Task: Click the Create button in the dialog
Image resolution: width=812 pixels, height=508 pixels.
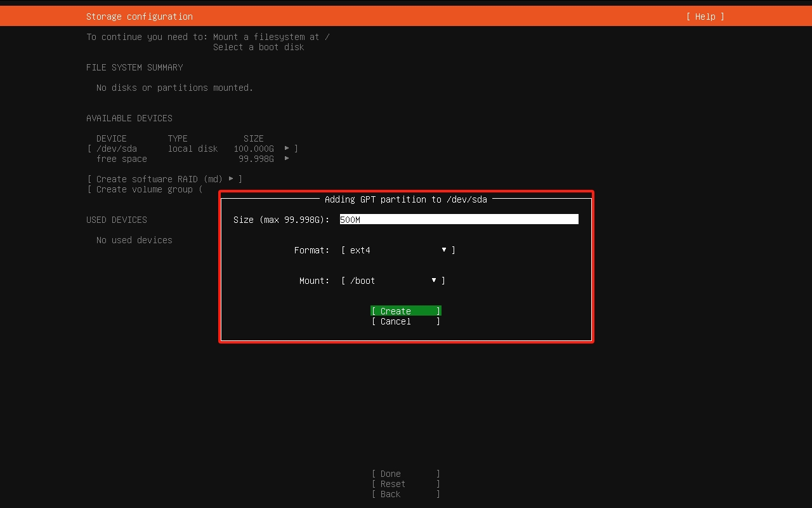Action: (x=406, y=311)
